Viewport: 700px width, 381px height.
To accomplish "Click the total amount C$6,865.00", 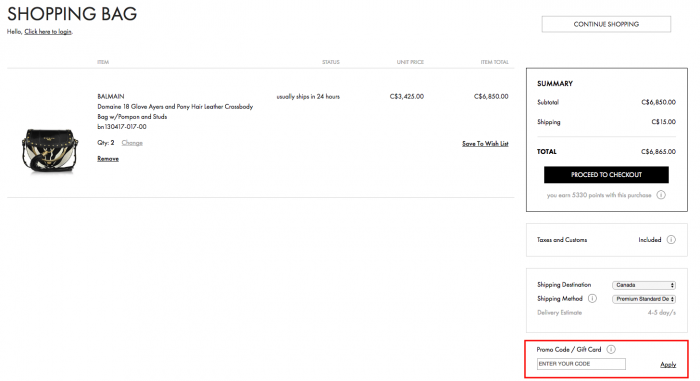I will (x=658, y=152).
